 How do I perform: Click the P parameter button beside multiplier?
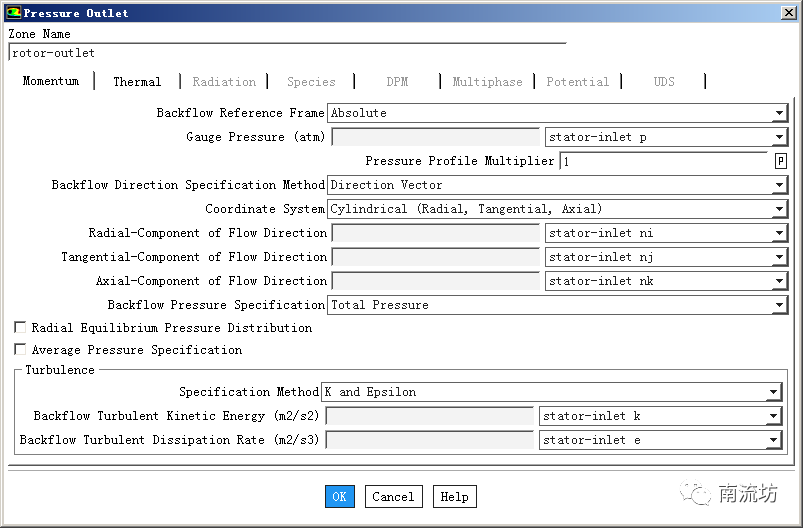click(780, 161)
